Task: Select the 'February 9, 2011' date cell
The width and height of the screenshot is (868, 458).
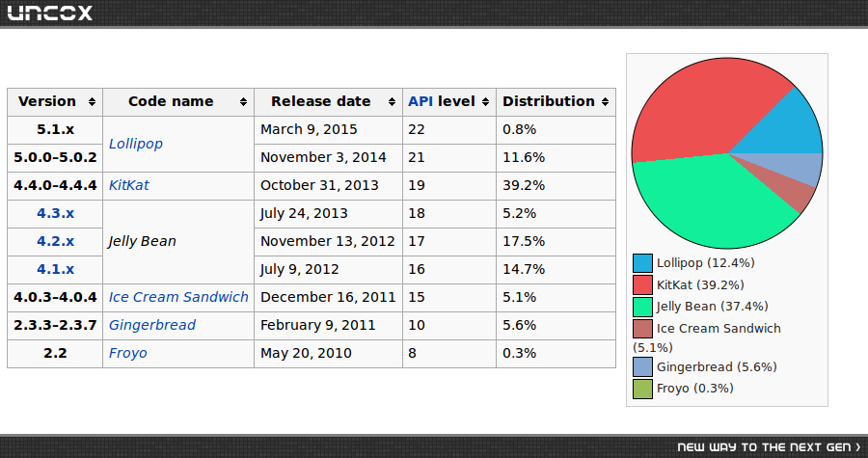Action: tap(328, 325)
